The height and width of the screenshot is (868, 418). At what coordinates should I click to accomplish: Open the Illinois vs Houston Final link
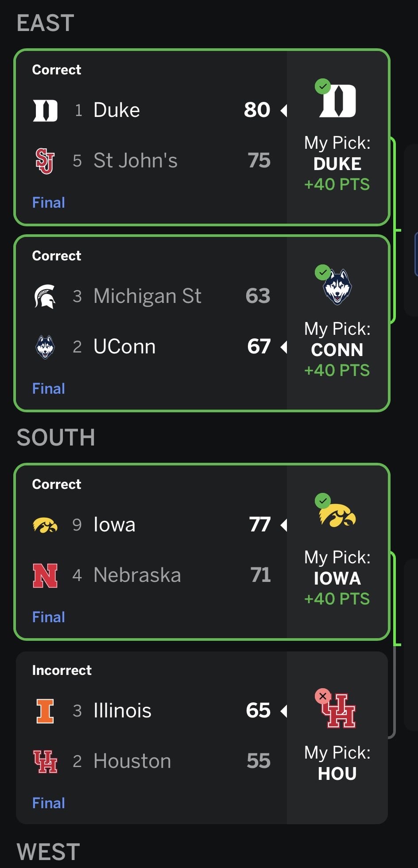(x=49, y=803)
